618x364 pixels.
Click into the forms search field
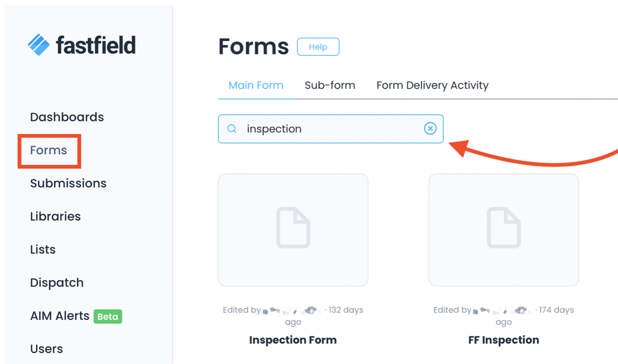coord(330,129)
